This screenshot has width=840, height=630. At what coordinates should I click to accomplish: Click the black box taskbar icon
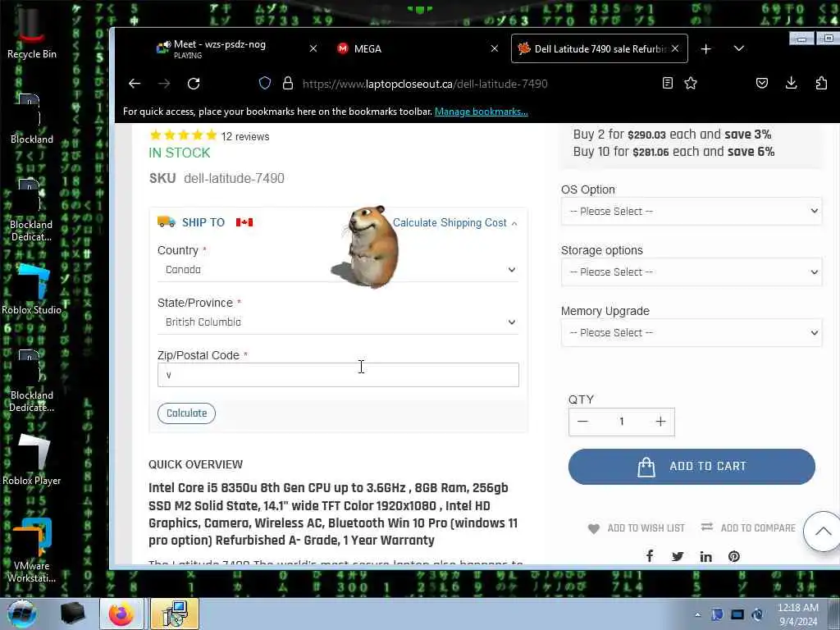pos(72,614)
